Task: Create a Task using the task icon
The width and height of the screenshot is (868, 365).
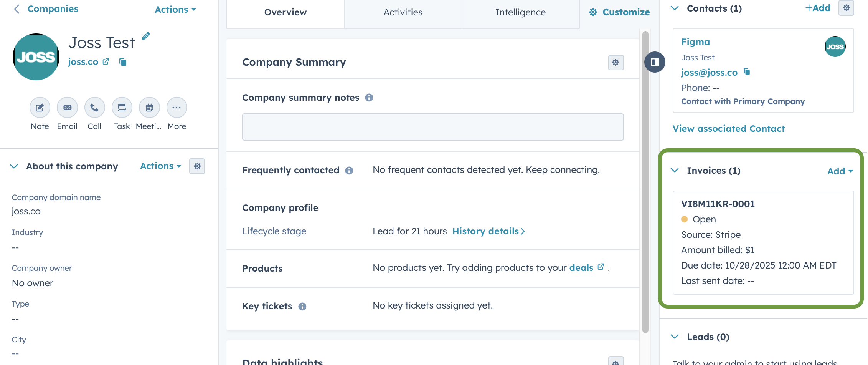Action: (122, 108)
